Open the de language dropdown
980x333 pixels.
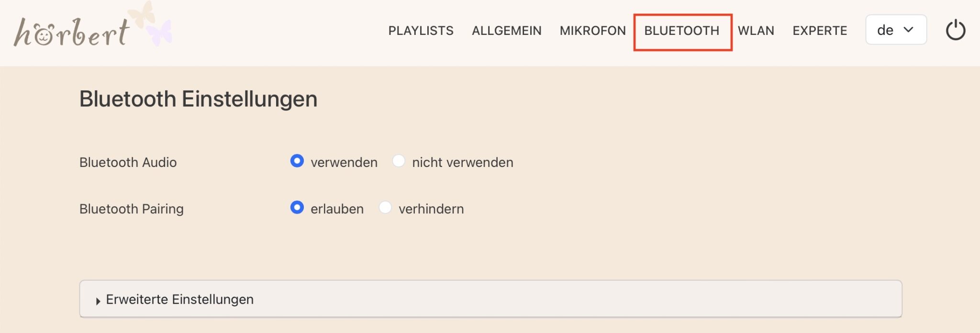pyautogui.click(x=896, y=30)
